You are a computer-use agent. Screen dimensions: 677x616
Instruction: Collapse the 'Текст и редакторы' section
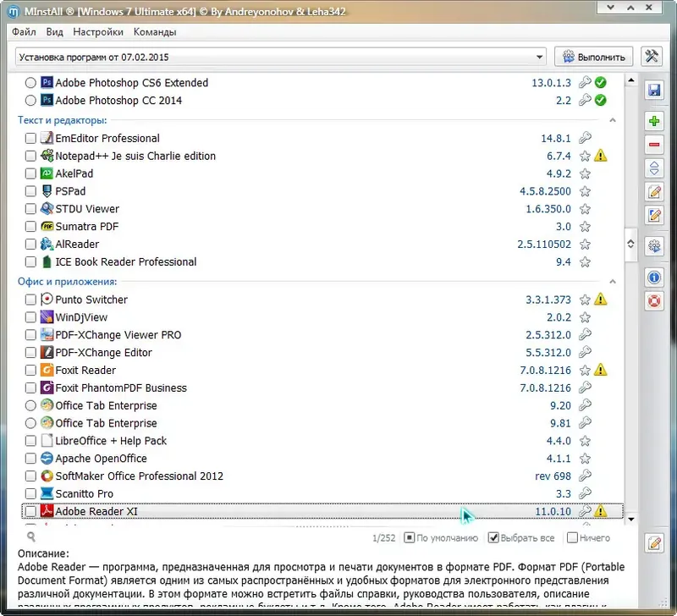[x=612, y=120]
